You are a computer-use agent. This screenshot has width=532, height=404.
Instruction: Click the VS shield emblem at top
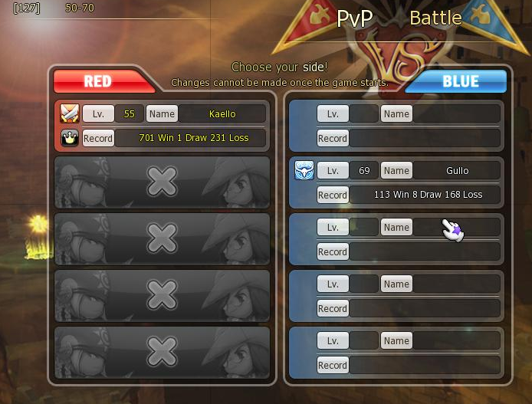coord(397,56)
